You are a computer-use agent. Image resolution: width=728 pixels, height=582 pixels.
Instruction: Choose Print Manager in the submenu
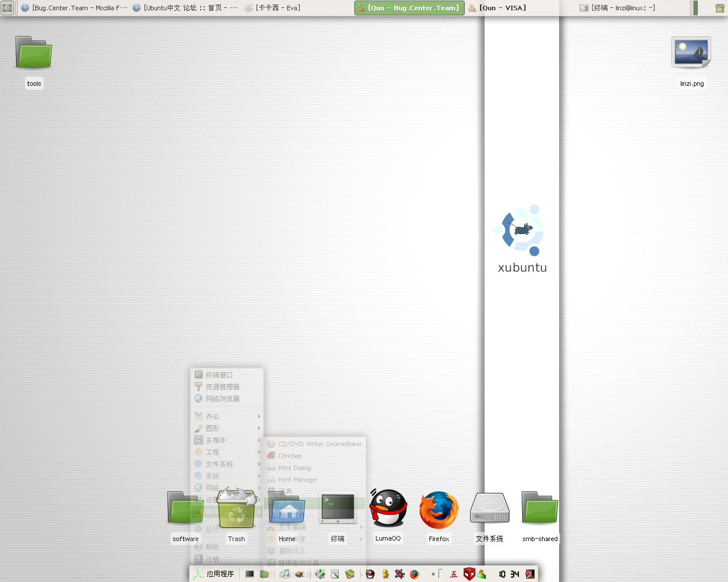click(315, 480)
